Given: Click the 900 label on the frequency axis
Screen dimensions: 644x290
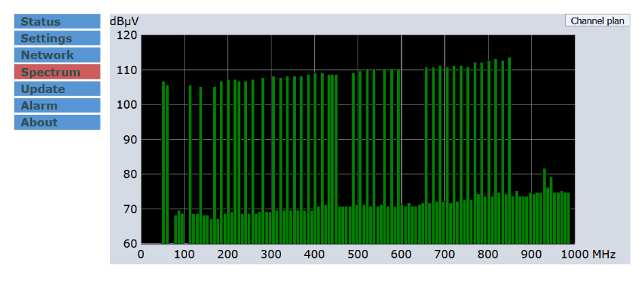Looking at the screenshot, I should pos(531,255).
